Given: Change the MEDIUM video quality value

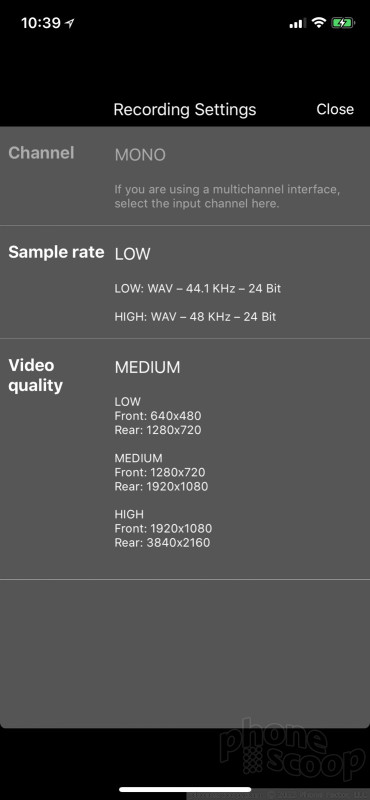Looking at the screenshot, I should pos(147,367).
